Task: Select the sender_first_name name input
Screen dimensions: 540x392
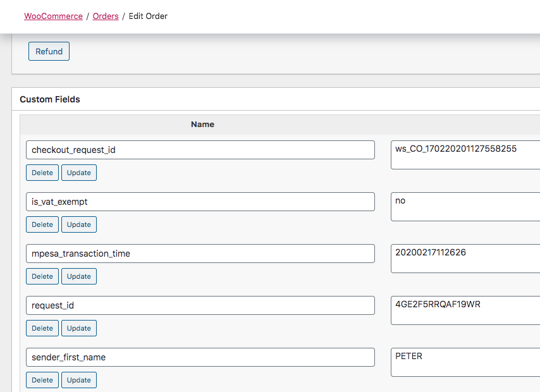Action: click(x=200, y=357)
